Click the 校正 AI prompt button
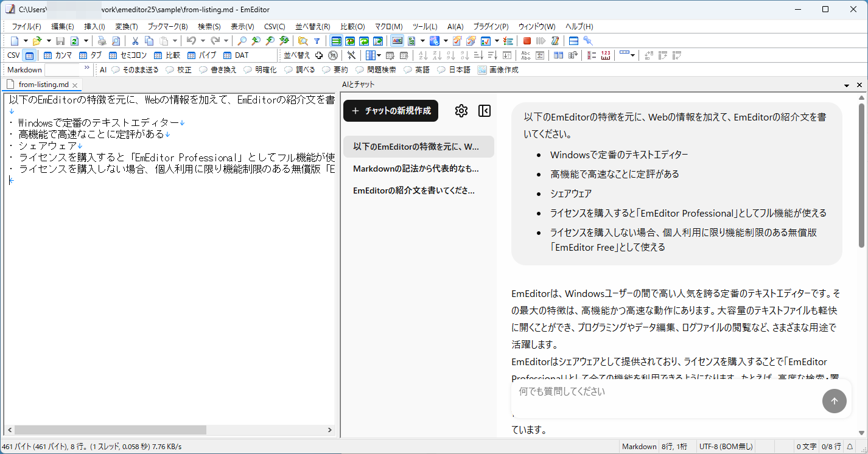868x454 pixels. click(179, 70)
